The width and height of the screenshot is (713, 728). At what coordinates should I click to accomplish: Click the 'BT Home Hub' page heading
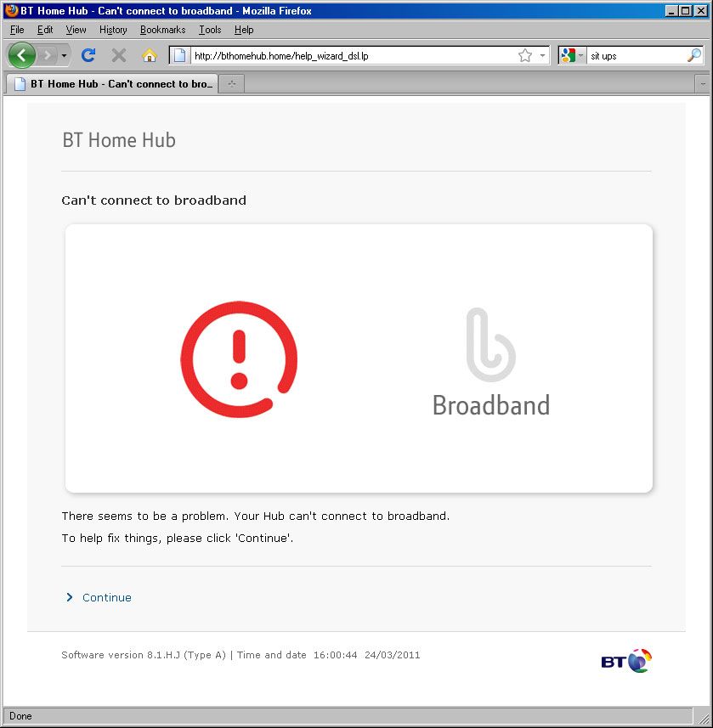click(x=119, y=140)
